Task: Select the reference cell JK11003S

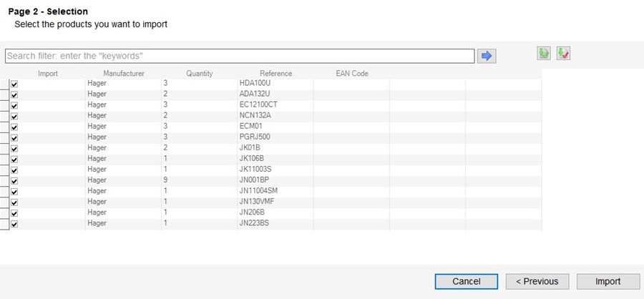Action: pyautogui.click(x=275, y=170)
